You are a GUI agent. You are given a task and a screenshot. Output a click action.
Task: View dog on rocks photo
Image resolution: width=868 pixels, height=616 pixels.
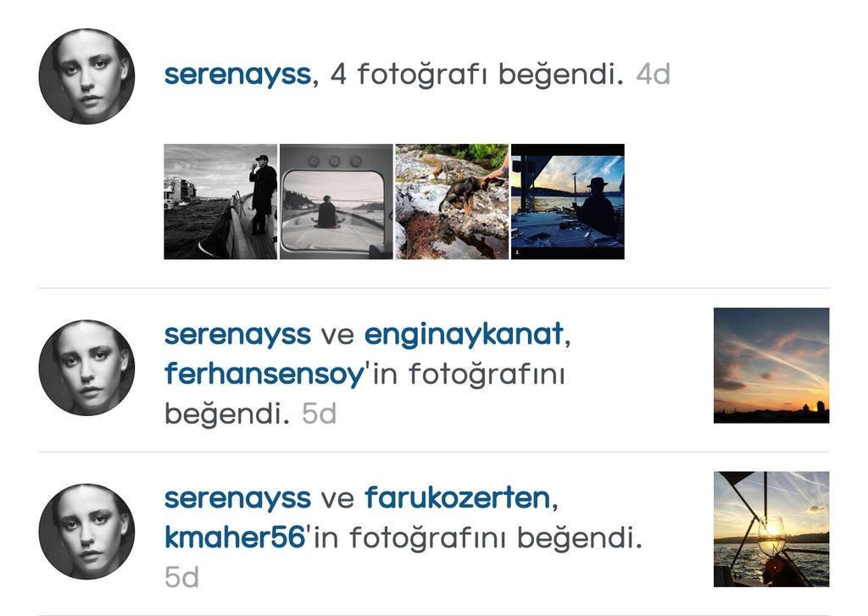tap(452, 202)
